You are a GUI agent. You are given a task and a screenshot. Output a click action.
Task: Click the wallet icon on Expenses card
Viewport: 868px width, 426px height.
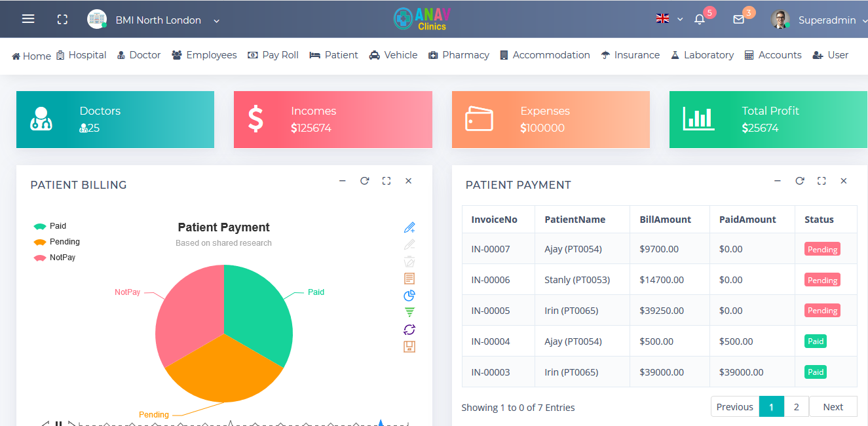coord(479,119)
